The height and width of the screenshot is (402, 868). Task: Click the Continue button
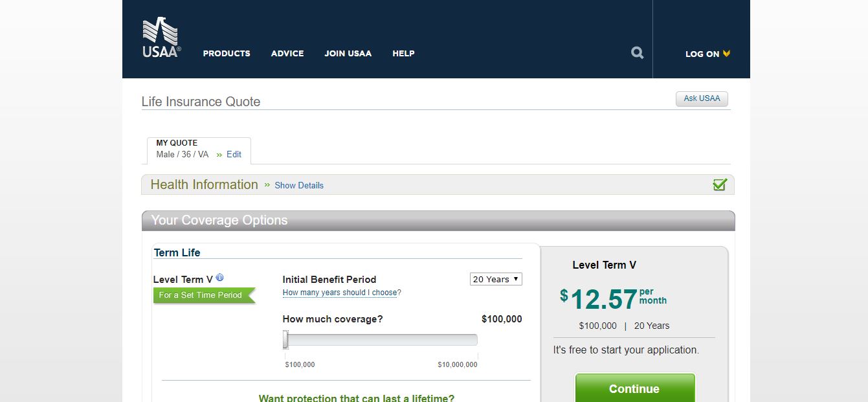(x=634, y=388)
